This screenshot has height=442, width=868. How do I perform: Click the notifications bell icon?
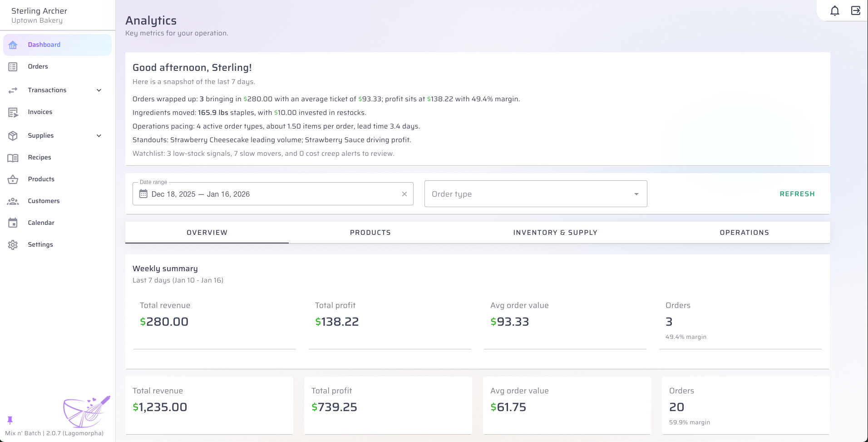pyautogui.click(x=834, y=10)
